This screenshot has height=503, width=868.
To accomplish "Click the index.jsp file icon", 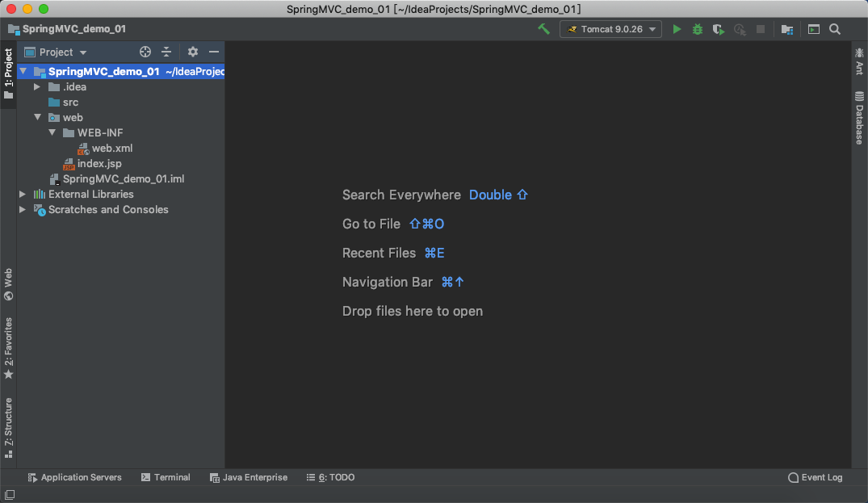I will coord(69,164).
